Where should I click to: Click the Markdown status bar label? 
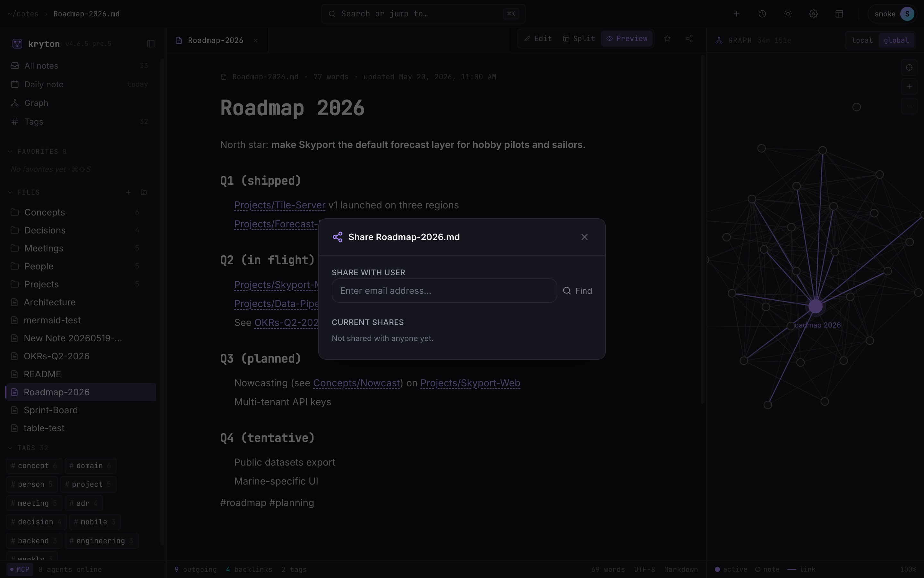click(x=681, y=569)
